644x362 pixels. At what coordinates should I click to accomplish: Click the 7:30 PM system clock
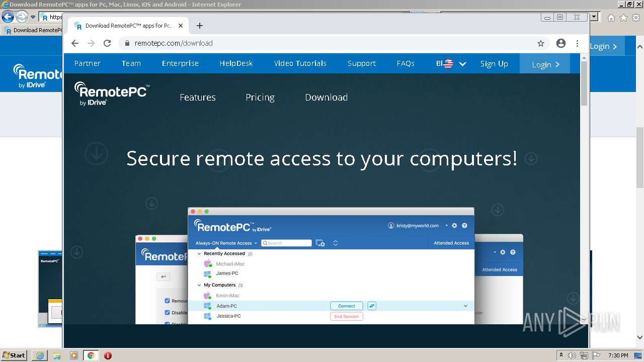pos(618,355)
